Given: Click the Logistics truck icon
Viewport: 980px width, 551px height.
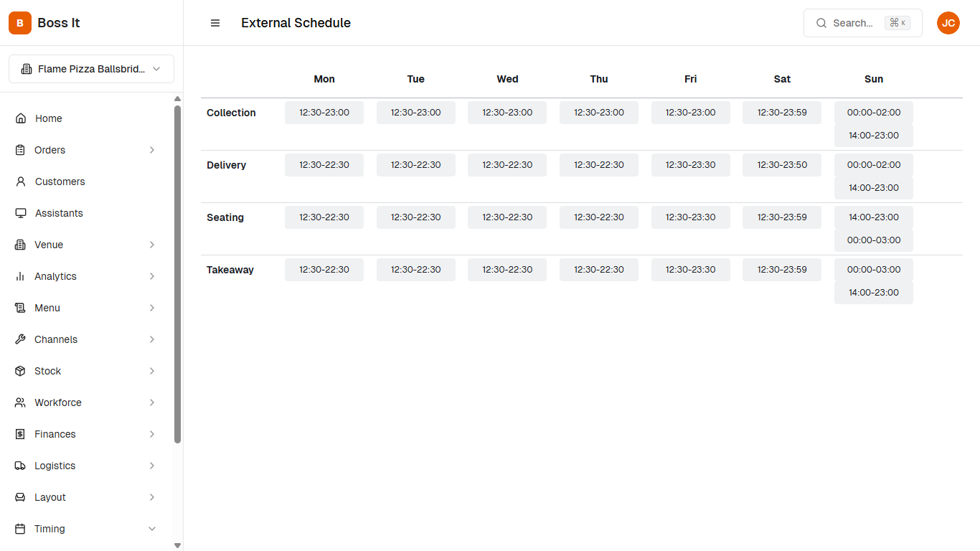Looking at the screenshot, I should [x=20, y=466].
